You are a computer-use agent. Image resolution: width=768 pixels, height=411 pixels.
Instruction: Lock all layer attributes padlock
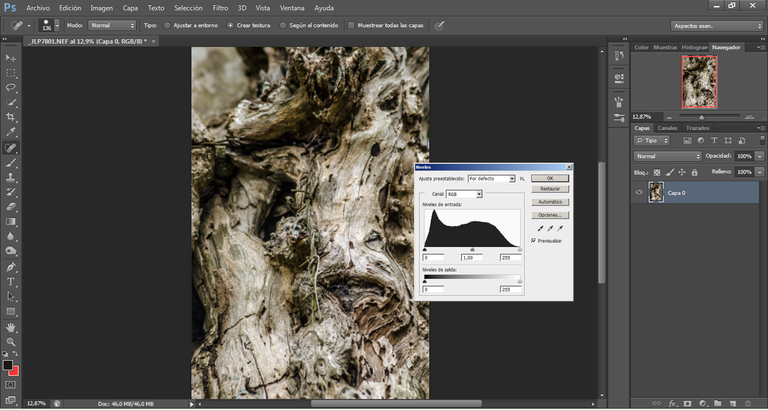click(695, 172)
